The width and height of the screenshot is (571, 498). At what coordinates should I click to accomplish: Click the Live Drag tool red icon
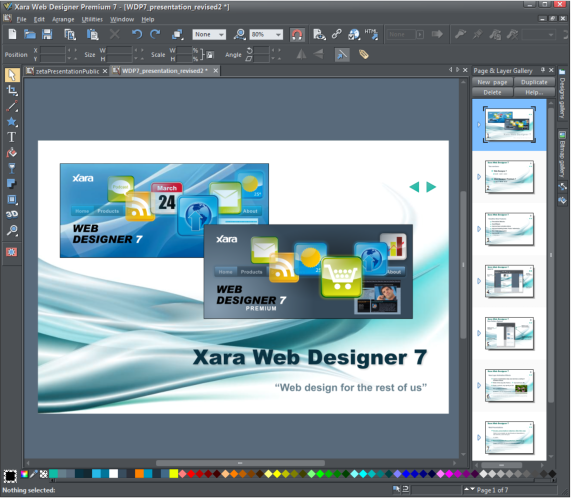[x=12, y=252]
